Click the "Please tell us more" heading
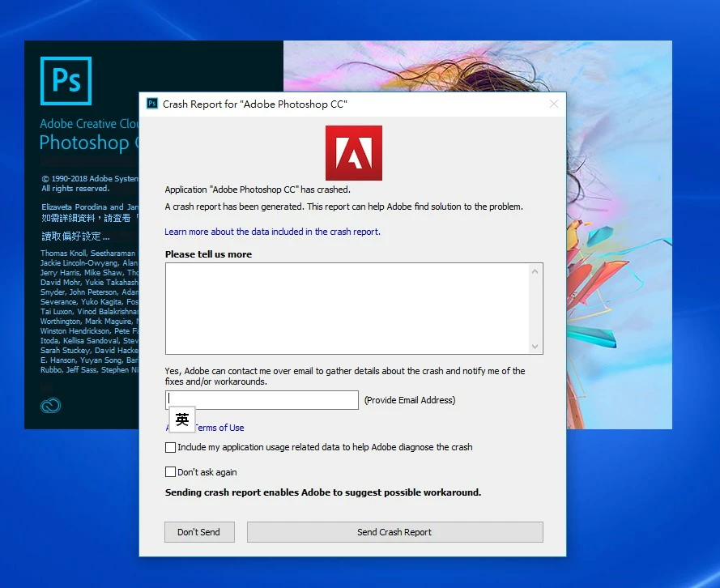 click(208, 254)
